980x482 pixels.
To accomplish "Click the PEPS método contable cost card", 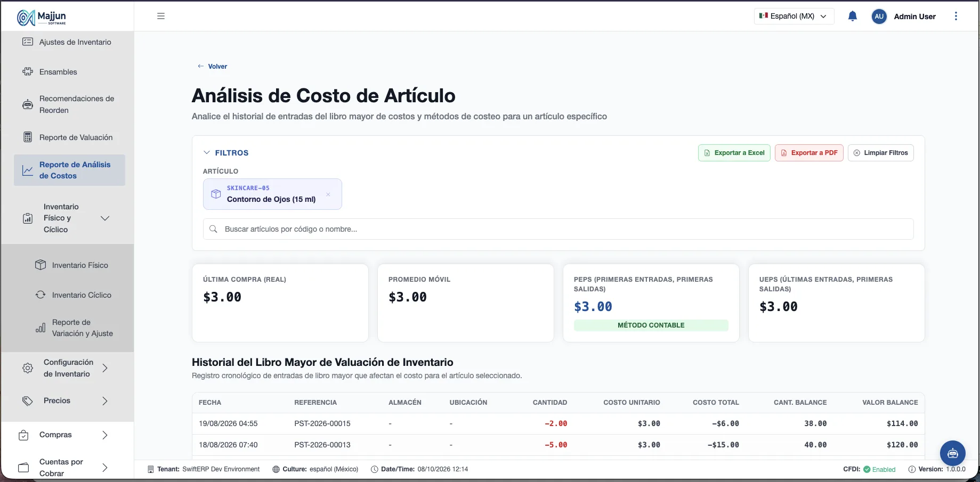I will [x=651, y=303].
